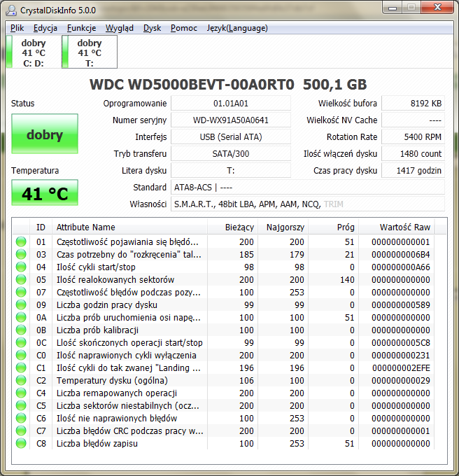Click the green status circle for attribute C6
Image resolution: width=459 pixels, height=476 pixels.
coord(21,419)
